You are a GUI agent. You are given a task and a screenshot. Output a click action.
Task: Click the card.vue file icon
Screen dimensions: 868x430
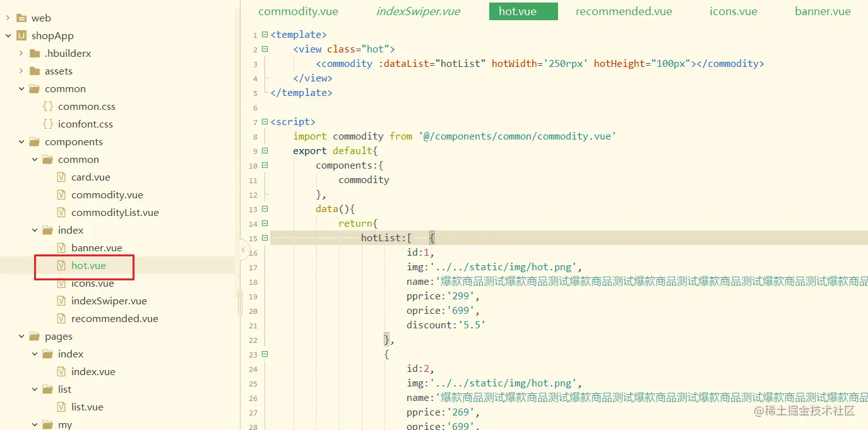click(x=61, y=177)
